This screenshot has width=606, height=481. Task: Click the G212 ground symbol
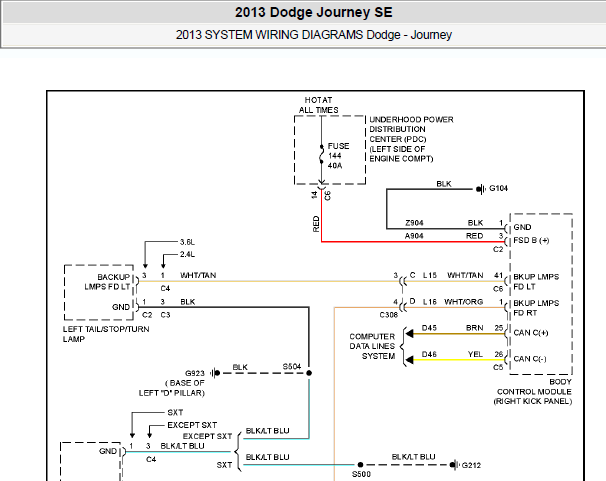coord(454,464)
